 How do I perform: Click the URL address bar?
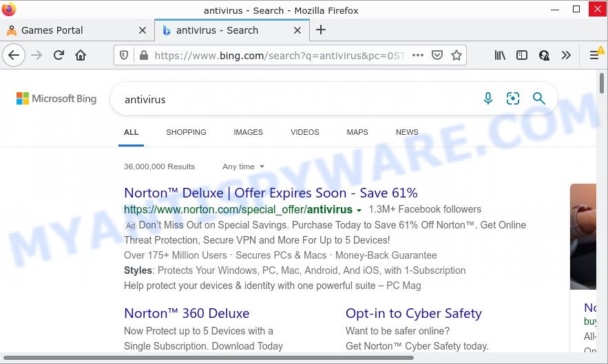tap(279, 56)
